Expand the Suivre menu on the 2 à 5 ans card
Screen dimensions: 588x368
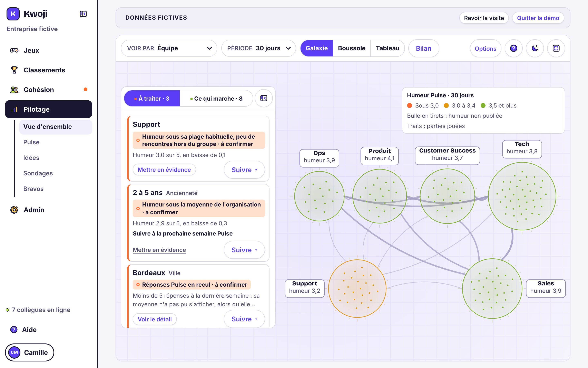pyautogui.click(x=244, y=250)
